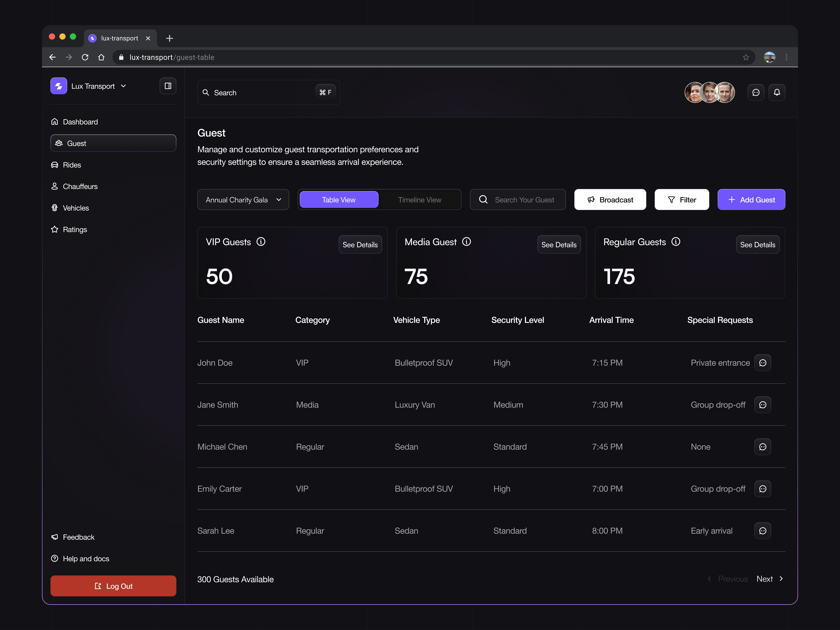Open the Chauffeurs section
This screenshot has width=840, height=630.
coord(80,186)
